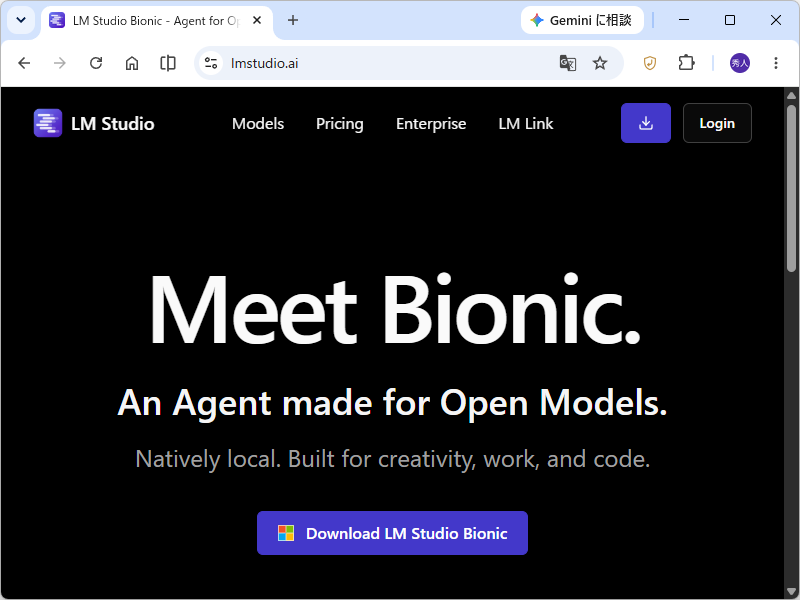The width and height of the screenshot is (800, 600).
Task: Click the scrollbar up arrow
Action: (791, 95)
